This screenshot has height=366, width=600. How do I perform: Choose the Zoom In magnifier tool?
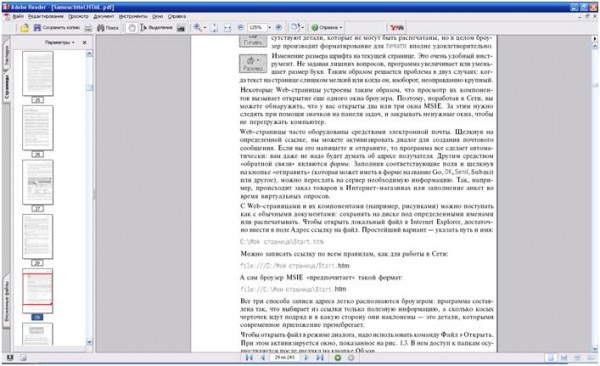[197, 28]
